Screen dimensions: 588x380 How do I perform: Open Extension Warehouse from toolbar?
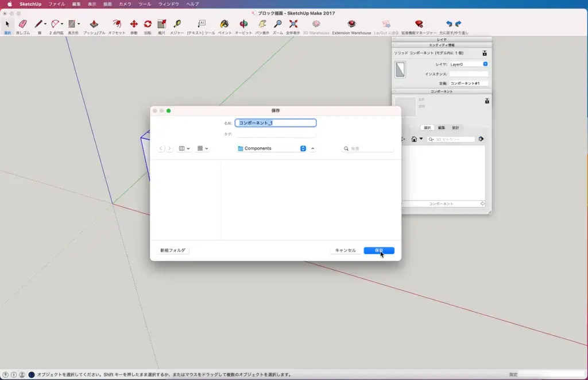(x=351, y=24)
